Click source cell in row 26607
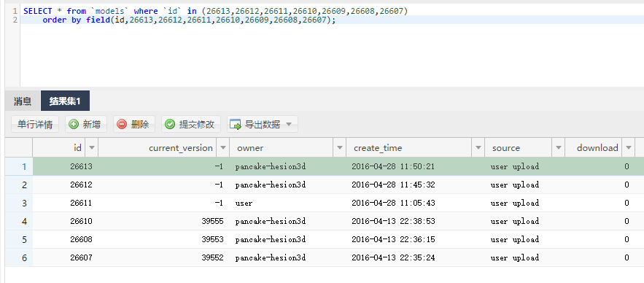 [x=525, y=257]
